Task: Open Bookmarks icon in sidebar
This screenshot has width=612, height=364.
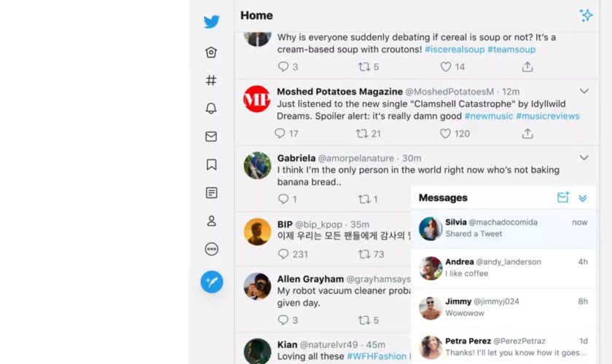Action: 211,165
